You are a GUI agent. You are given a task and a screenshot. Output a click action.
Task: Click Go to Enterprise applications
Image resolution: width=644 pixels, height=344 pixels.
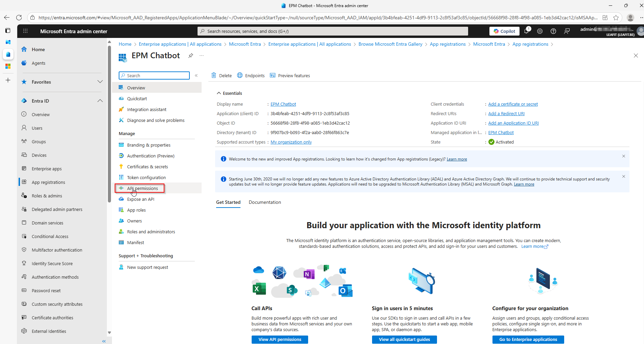click(528, 340)
